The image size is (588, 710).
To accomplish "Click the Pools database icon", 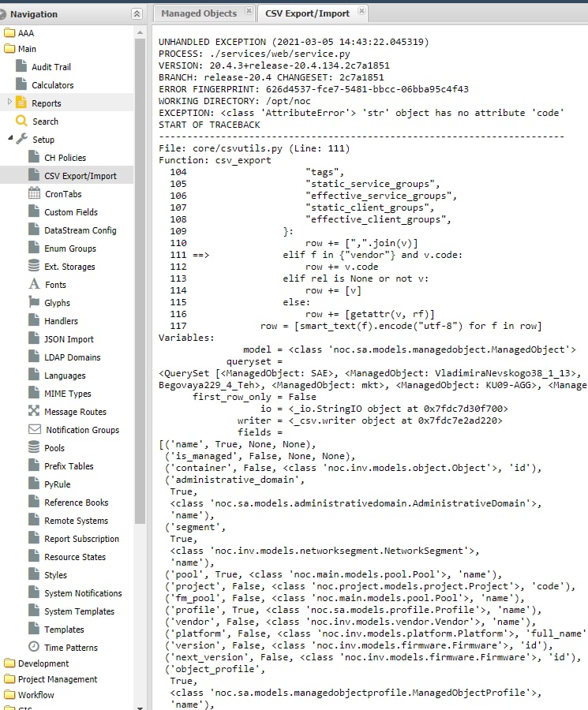I will (x=34, y=447).
